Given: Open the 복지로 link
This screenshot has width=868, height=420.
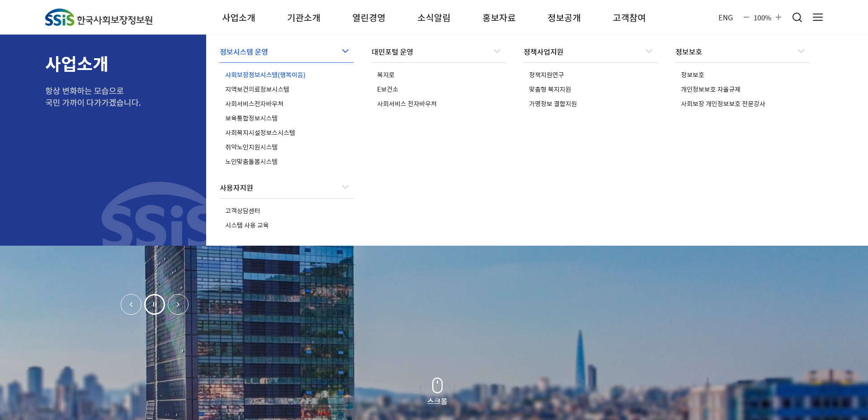Looking at the screenshot, I should [x=386, y=75].
